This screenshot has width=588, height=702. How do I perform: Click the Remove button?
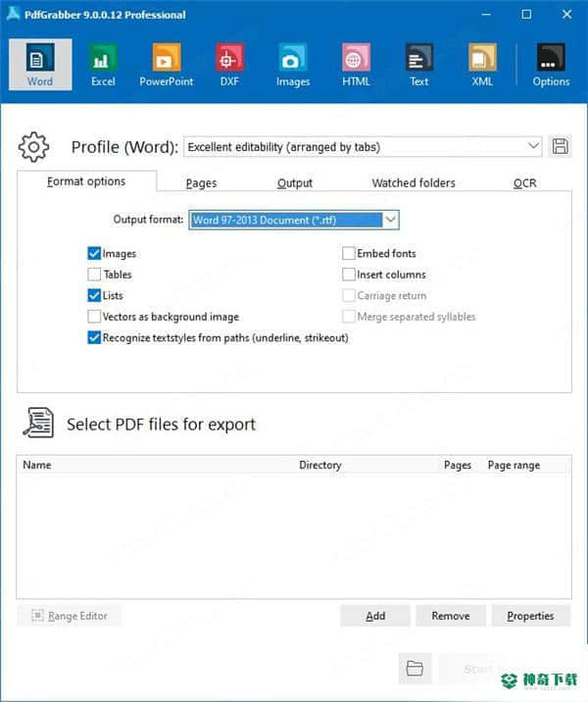tap(451, 616)
